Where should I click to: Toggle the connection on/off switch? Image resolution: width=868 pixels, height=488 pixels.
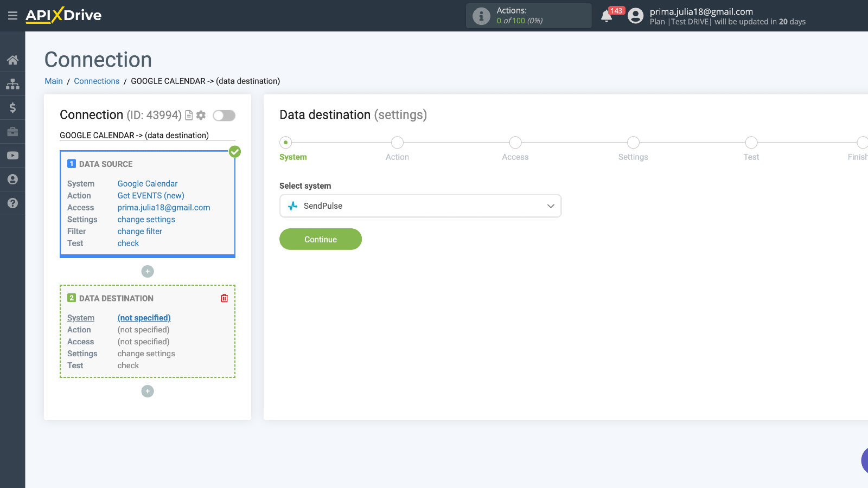[224, 115]
